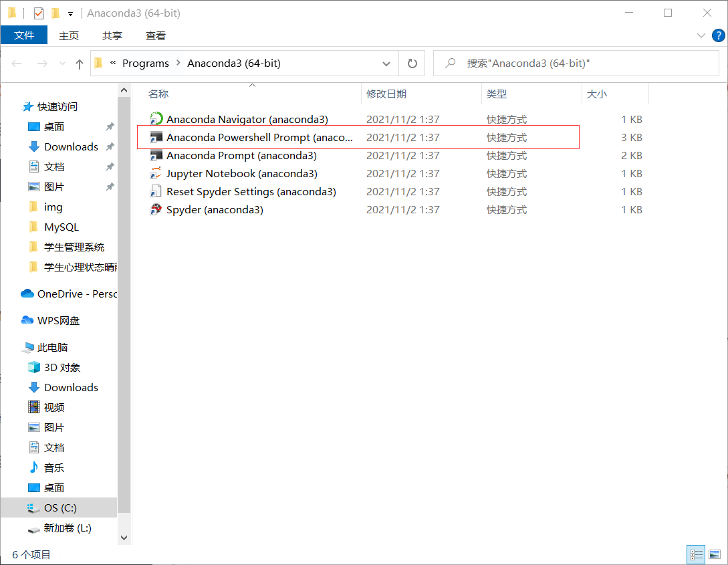Open Downloads under 此电脑

pyautogui.click(x=71, y=387)
